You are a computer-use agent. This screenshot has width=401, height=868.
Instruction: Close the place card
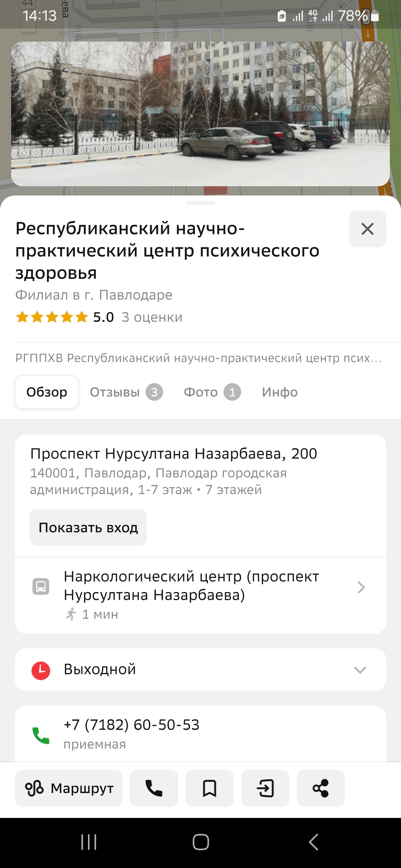tap(367, 229)
